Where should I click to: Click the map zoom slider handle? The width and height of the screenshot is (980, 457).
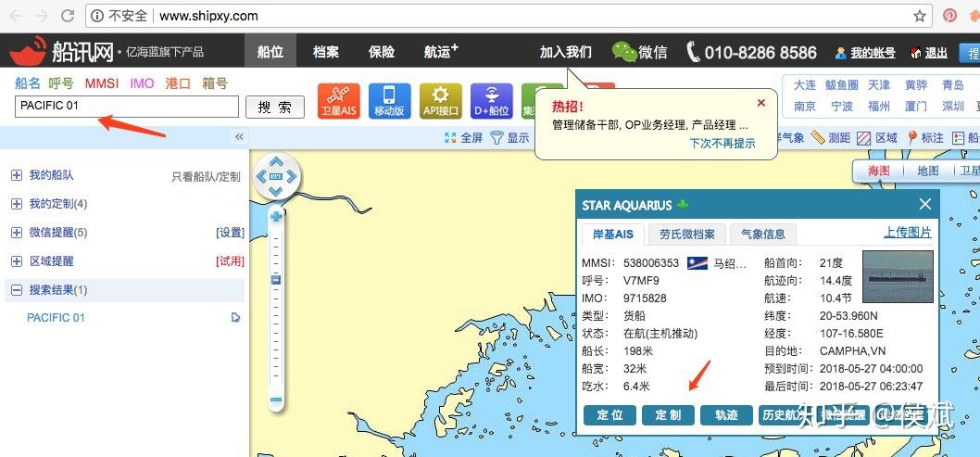tap(276, 280)
